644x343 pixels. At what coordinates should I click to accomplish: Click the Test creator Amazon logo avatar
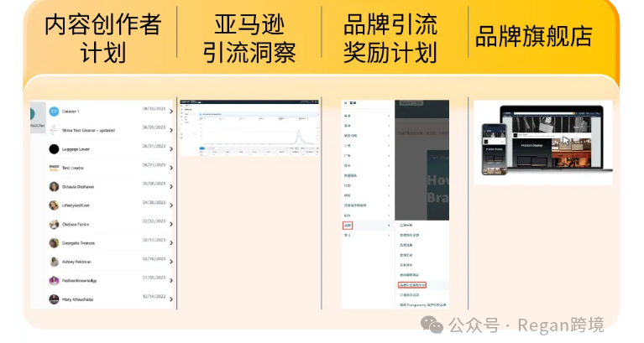pos(54,168)
